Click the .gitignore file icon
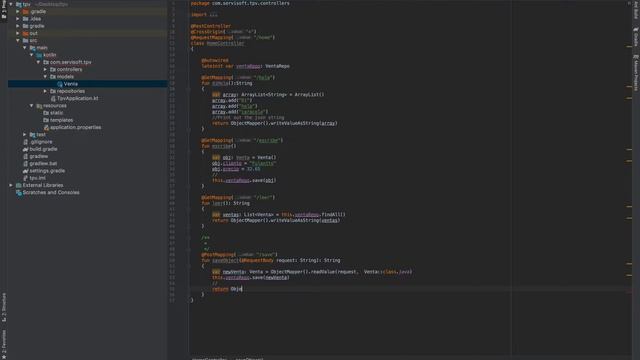 tap(26, 142)
